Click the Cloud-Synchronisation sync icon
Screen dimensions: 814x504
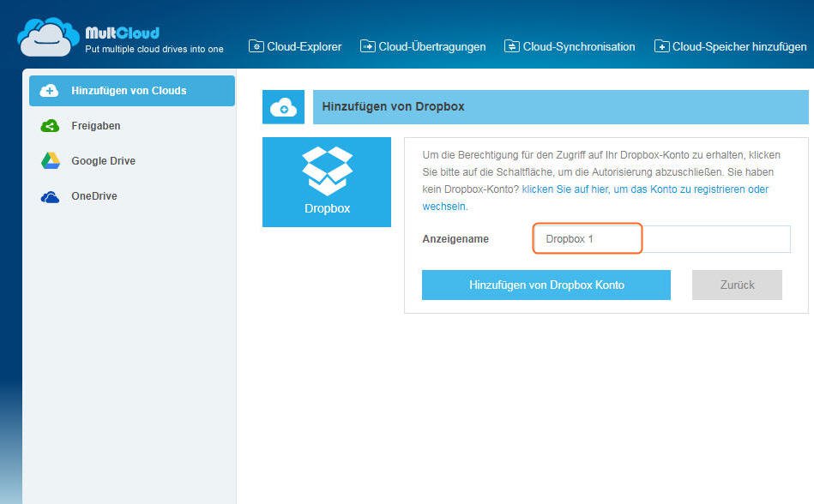coord(512,46)
